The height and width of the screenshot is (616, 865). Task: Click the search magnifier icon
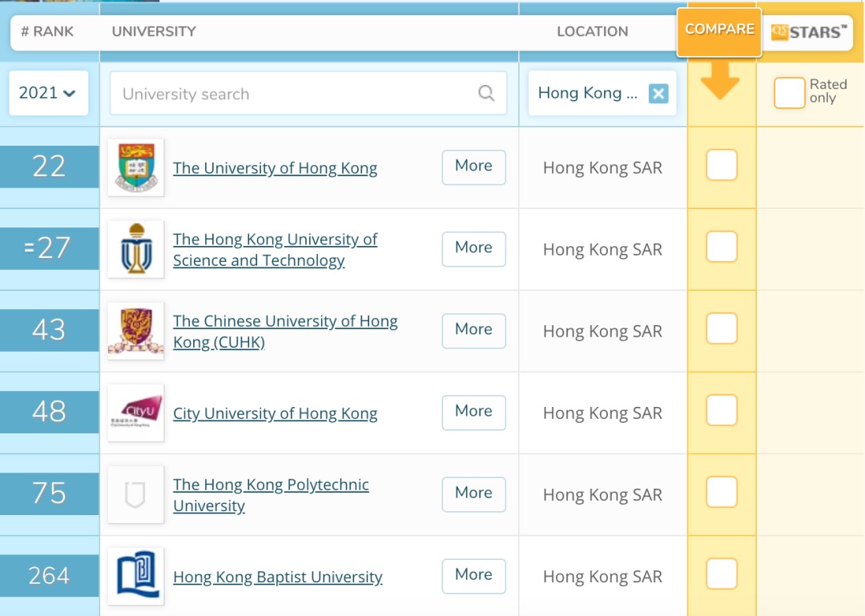click(x=486, y=93)
